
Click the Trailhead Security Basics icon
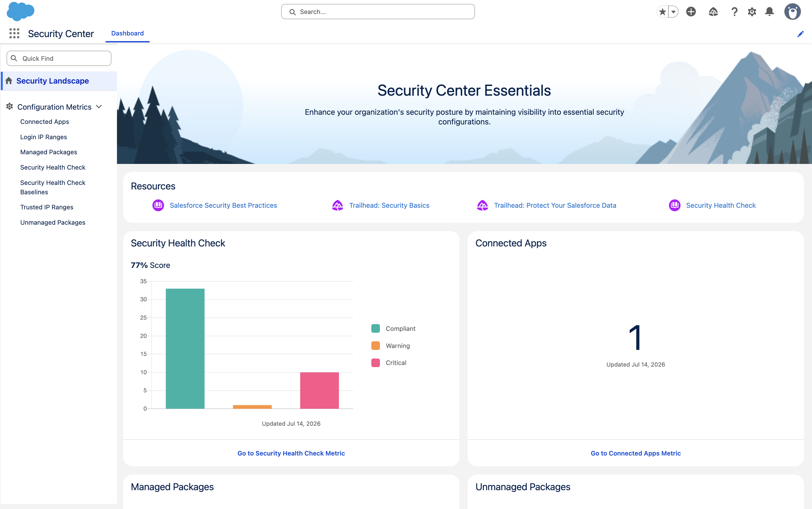point(337,205)
